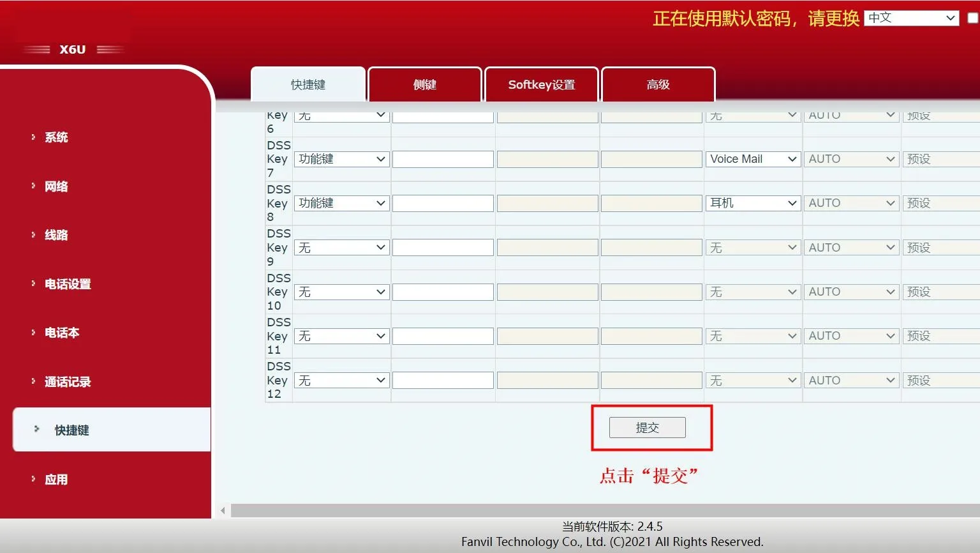
Task: Open the 电话本 page
Action: (62, 333)
